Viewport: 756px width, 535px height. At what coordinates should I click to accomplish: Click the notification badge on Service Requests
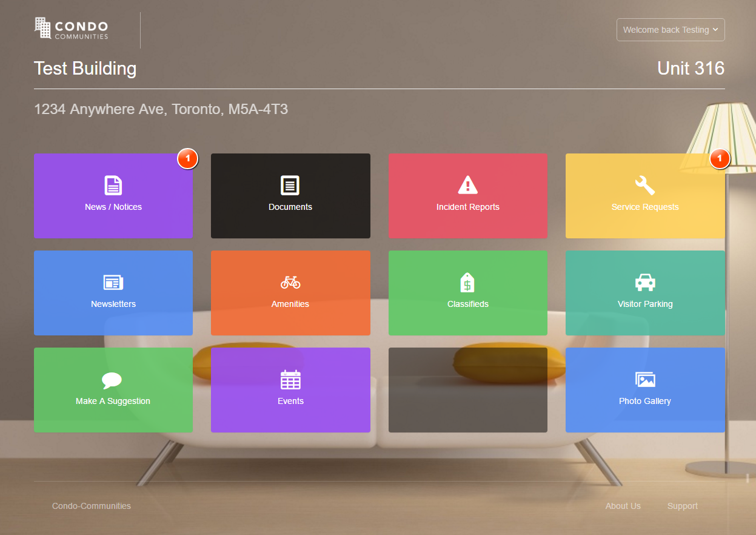coord(719,158)
